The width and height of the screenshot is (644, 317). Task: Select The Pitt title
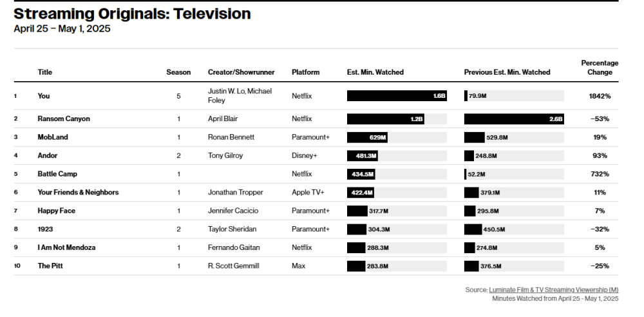(x=50, y=266)
